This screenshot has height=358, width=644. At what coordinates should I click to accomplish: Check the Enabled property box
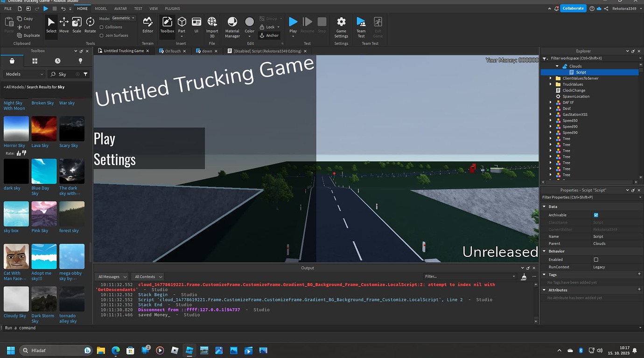(596, 260)
